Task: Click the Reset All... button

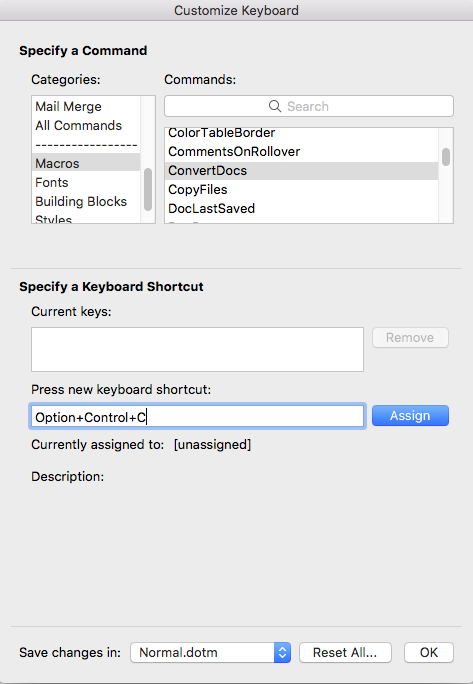Action: (345, 653)
